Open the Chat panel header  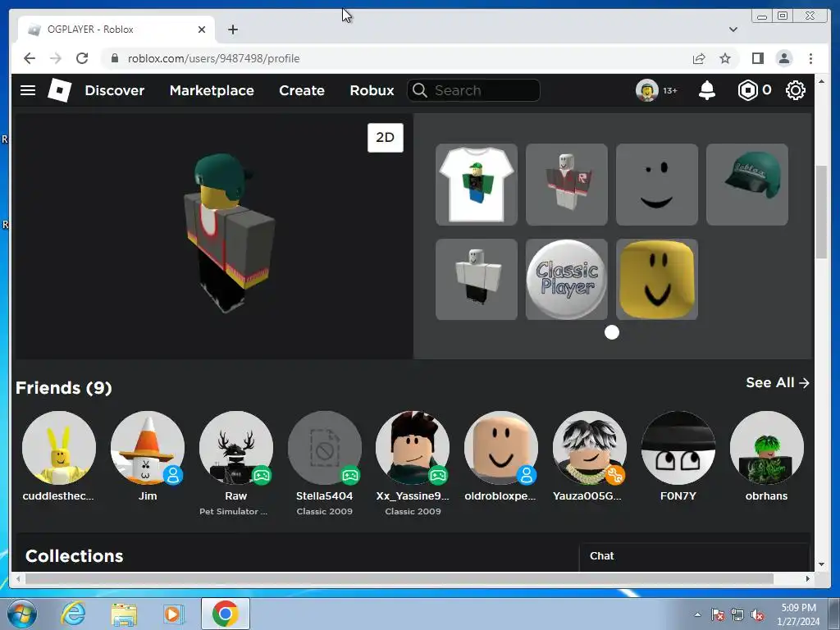coord(694,557)
